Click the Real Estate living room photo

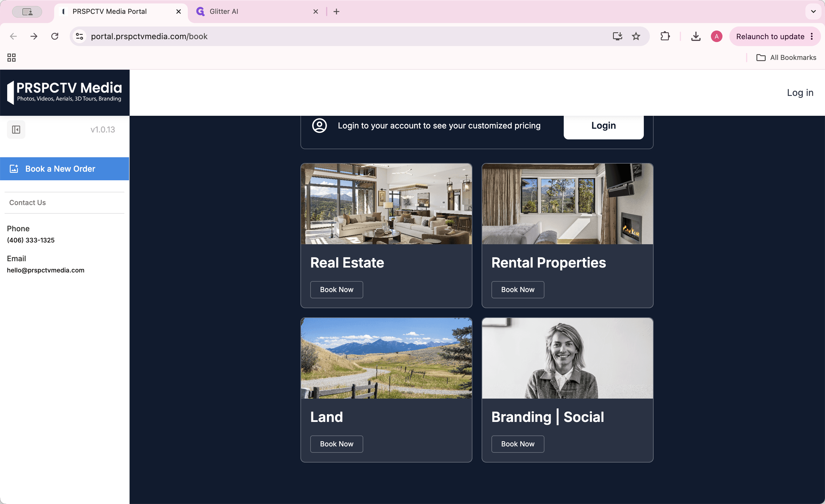(x=386, y=204)
